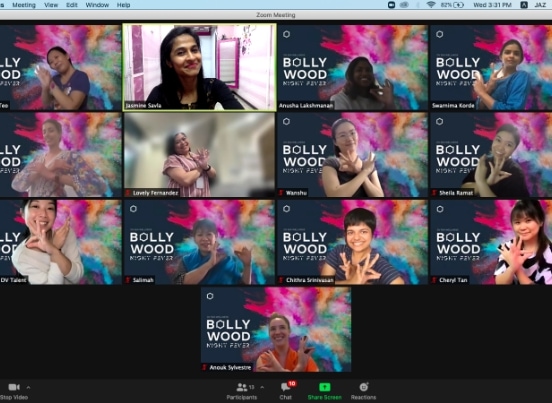Toggle Stop Video camera button
This screenshot has width=552, height=403.
point(14,391)
